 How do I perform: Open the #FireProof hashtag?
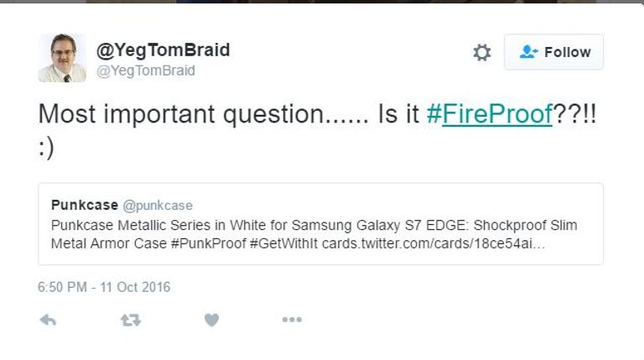(488, 114)
